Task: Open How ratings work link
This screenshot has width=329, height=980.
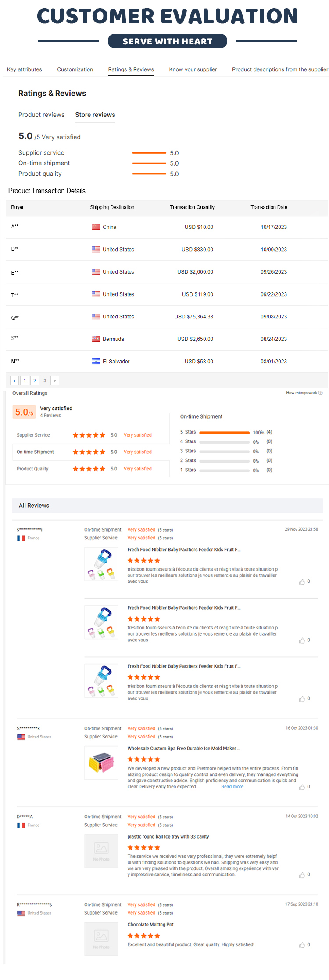Action: 301,393
